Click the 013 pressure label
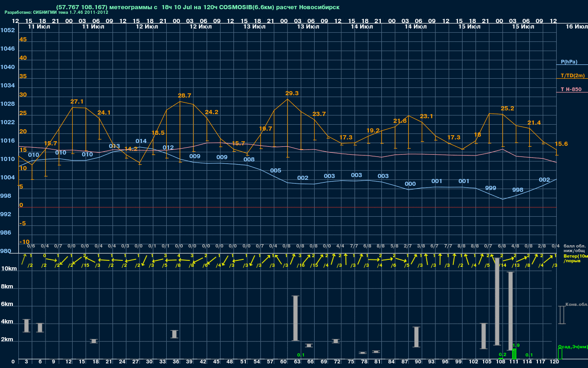Viewport: 588px width, 368px height. pos(114,146)
